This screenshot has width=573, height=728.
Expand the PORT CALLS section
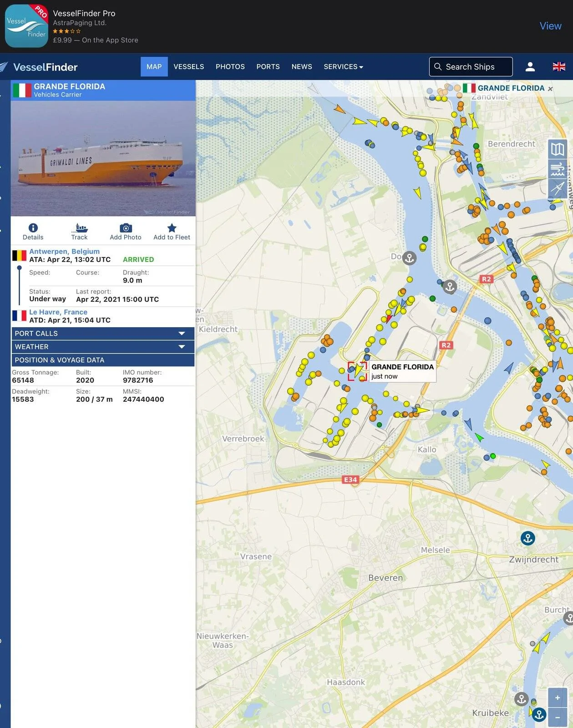coord(103,334)
